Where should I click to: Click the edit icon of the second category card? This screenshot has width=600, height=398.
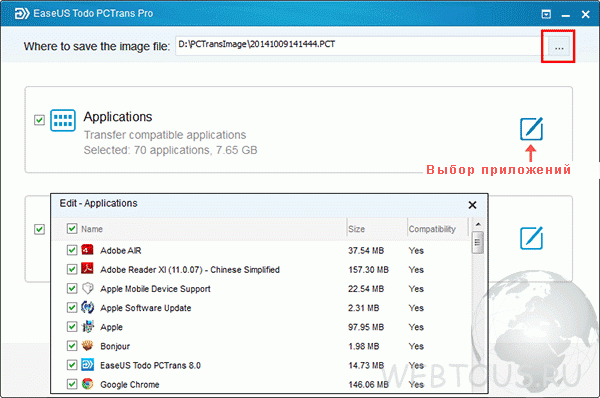point(531,238)
